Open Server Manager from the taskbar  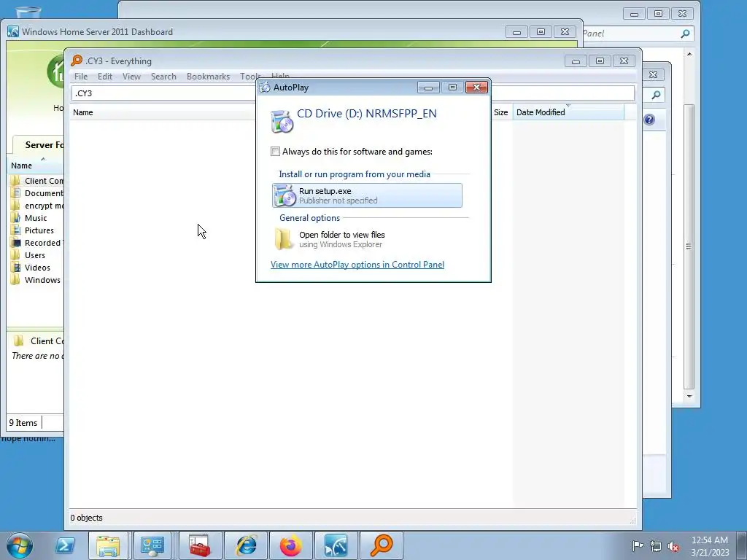tap(153, 545)
